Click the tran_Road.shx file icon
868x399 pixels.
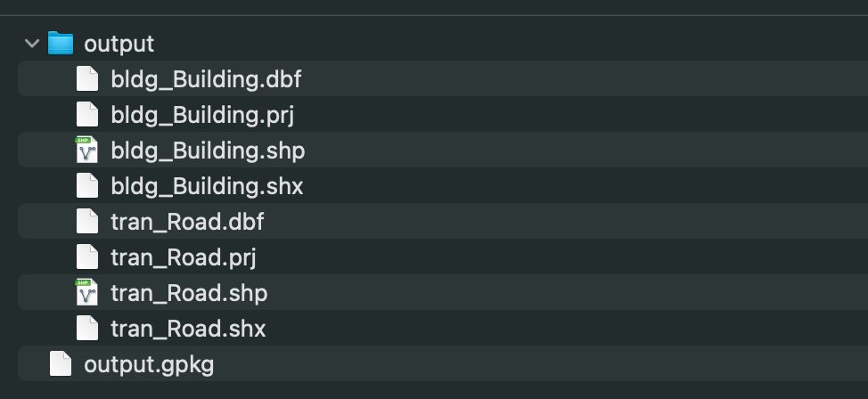click(x=86, y=329)
